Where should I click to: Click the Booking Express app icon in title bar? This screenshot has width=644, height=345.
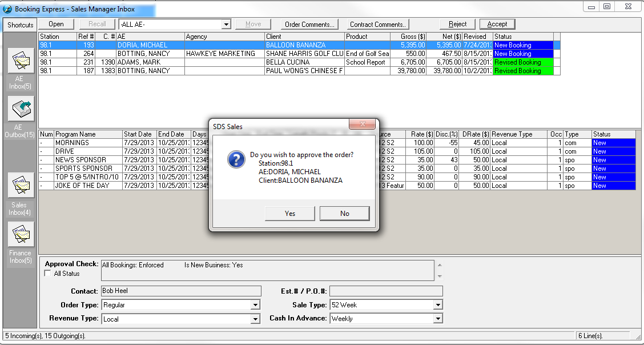click(7, 9)
